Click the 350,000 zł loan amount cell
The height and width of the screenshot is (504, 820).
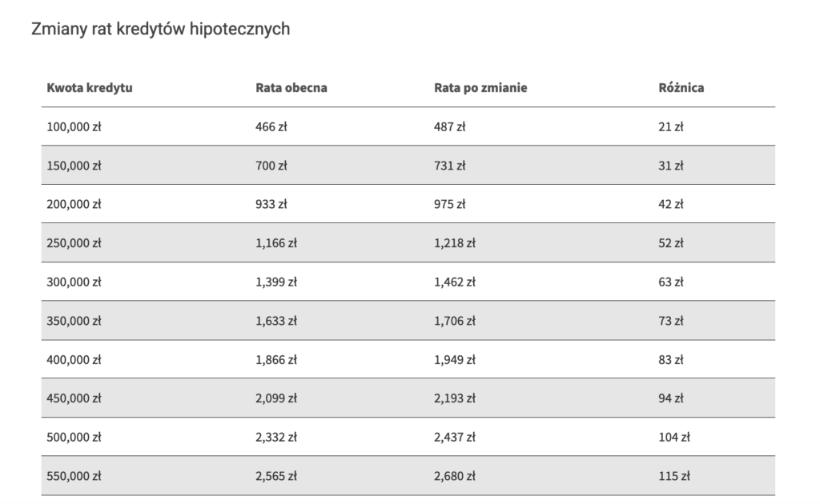coord(74,321)
